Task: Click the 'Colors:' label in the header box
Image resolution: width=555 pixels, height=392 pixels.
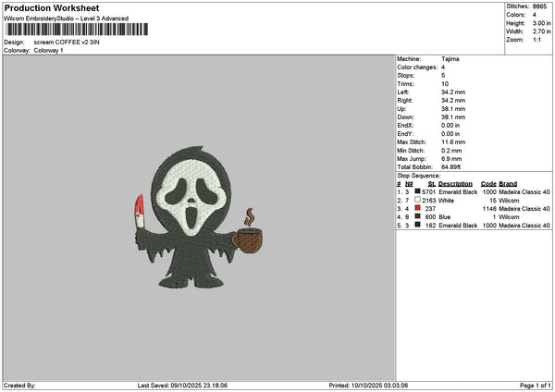Action: (x=516, y=15)
